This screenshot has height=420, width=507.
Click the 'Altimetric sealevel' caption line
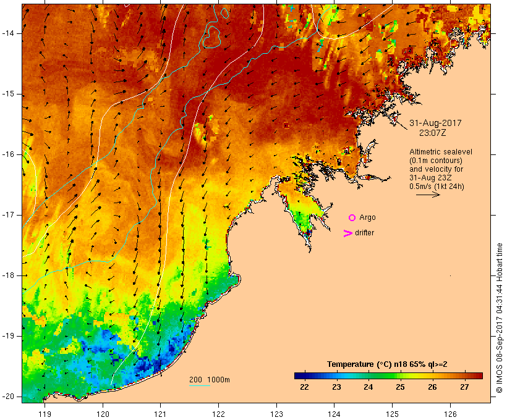point(441,152)
